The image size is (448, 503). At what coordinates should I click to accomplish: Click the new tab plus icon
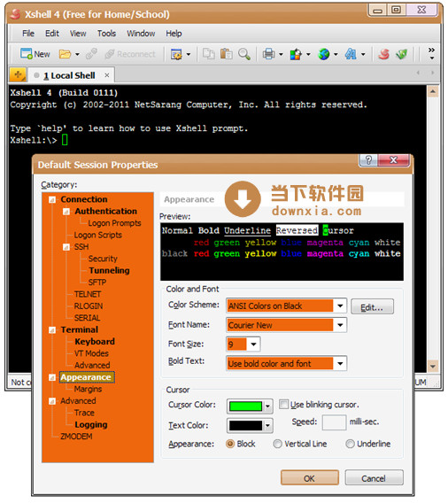[18, 75]
